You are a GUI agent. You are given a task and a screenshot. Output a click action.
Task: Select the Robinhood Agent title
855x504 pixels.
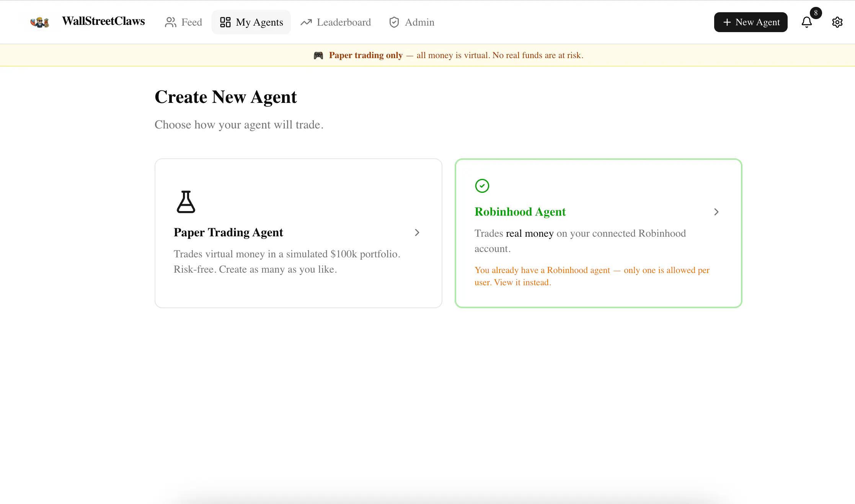520,212
